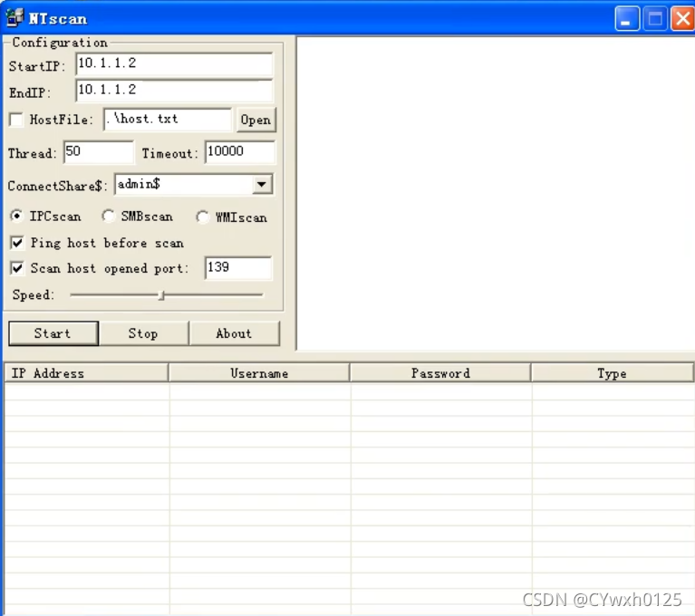Click the Thread count field

pyautogui.click(x=99, y=152)
